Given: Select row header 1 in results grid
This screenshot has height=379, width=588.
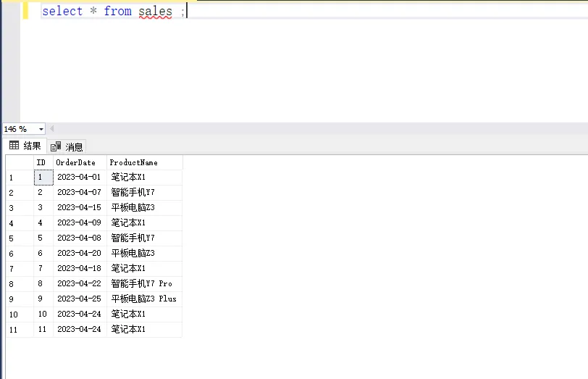Looking at the screenshot, I should pos(20,178).
